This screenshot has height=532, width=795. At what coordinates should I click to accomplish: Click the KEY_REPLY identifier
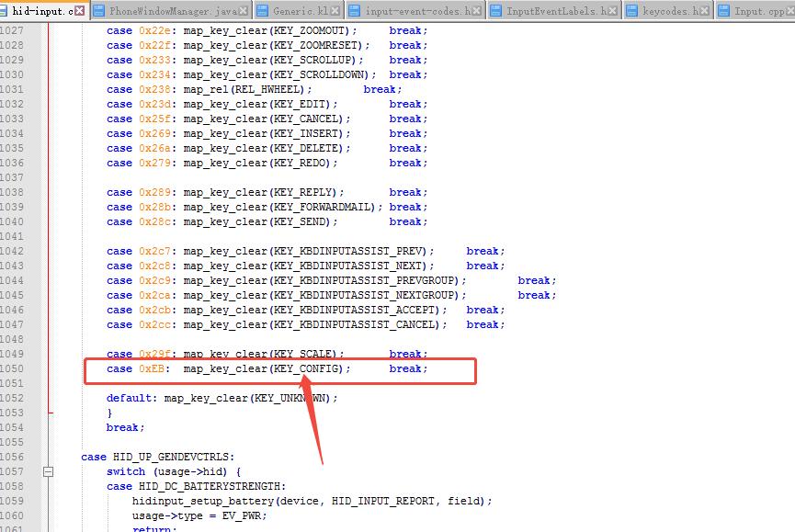tap(302, 193)
